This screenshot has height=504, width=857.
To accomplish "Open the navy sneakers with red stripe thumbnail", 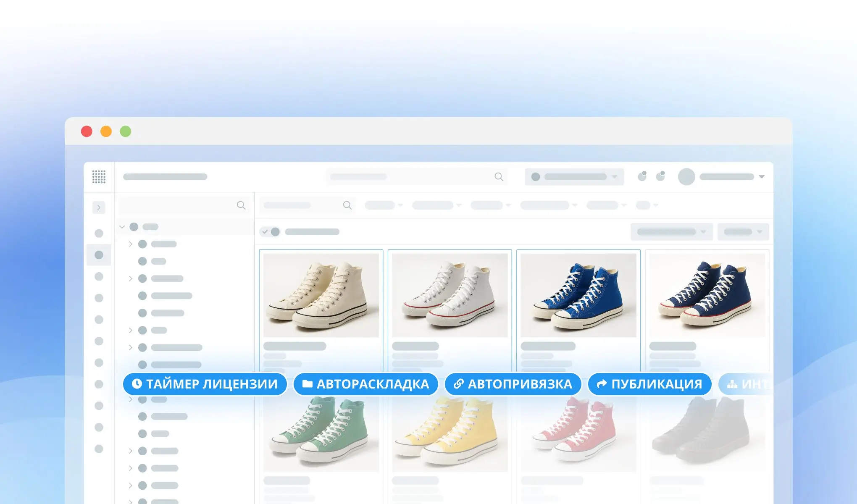I will [707, 295].
